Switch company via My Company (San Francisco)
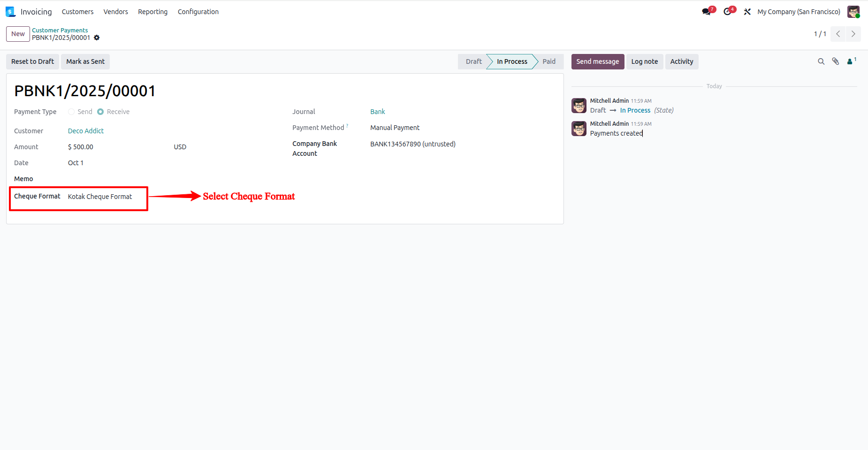This screenshot has width=868, height=450. 799,12
